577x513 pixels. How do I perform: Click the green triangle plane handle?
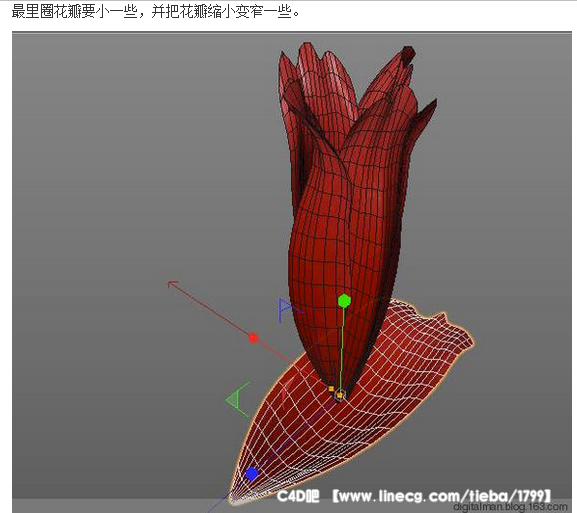238,400
